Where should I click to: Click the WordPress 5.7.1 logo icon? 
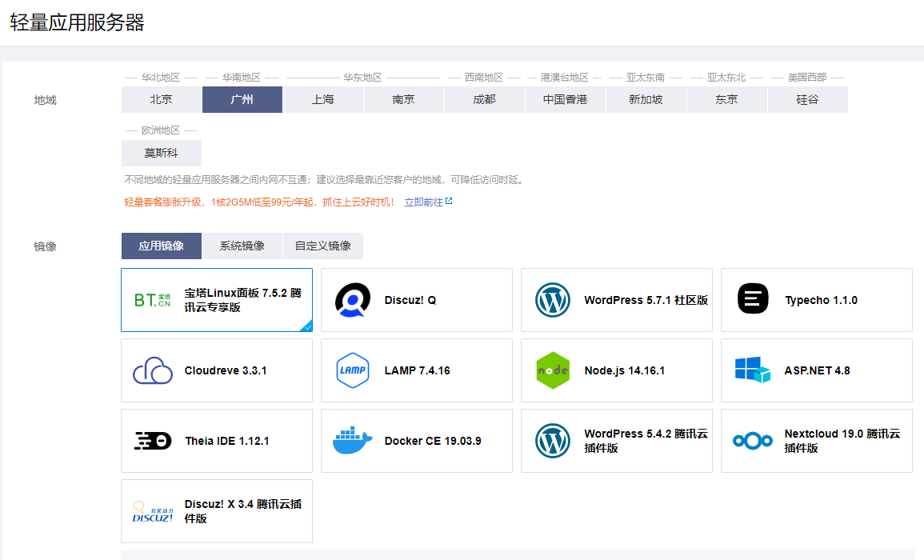(553, 300)
